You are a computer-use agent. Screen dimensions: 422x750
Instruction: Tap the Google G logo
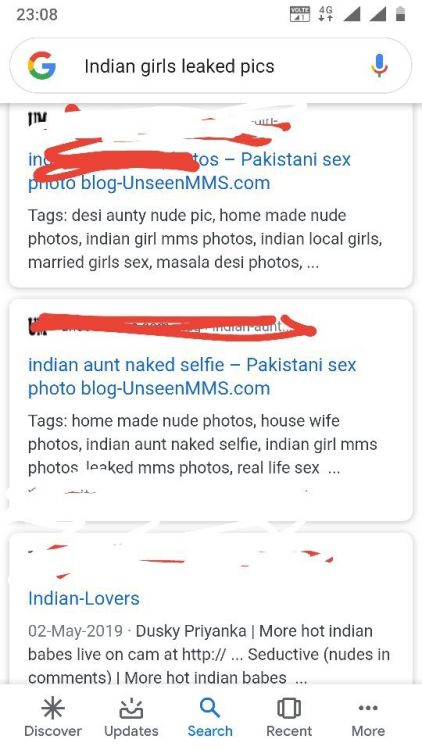(x=42, y=66)
